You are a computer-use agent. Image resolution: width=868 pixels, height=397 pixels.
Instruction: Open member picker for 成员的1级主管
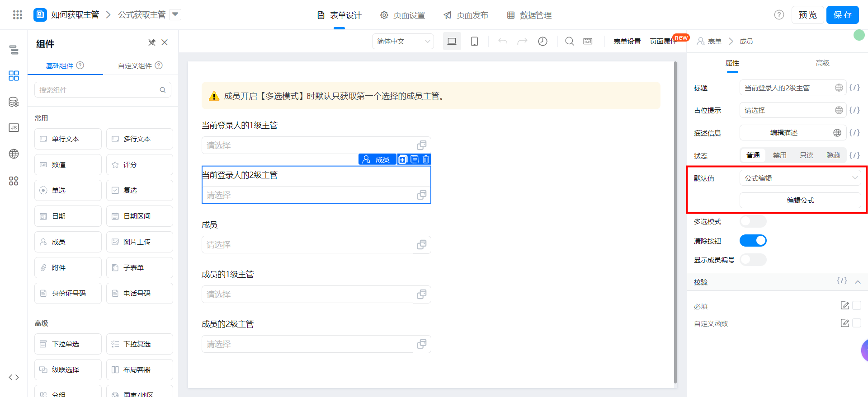[x=422, y=294]
